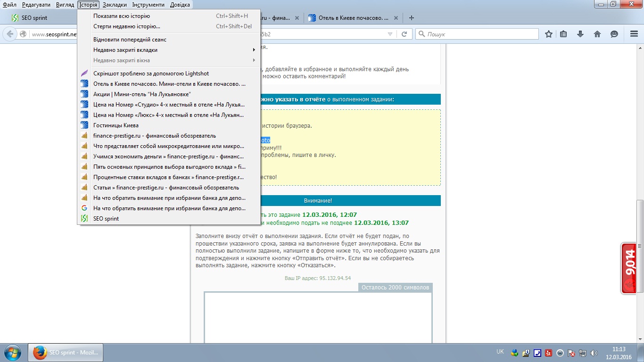The width and height of the screenshot is (644, 362).
Task: Go back with the back arrow button
Action: pyautogui.click(x=10, y=34)
